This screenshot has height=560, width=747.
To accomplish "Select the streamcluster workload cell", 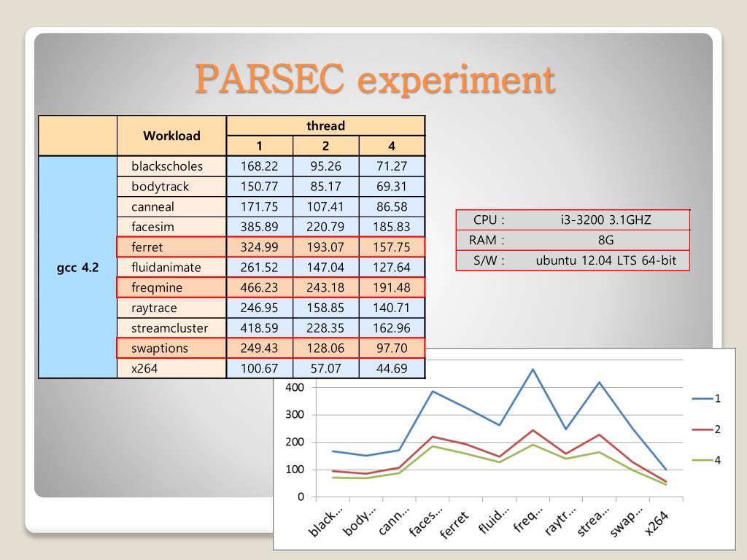I will [171, 328].
